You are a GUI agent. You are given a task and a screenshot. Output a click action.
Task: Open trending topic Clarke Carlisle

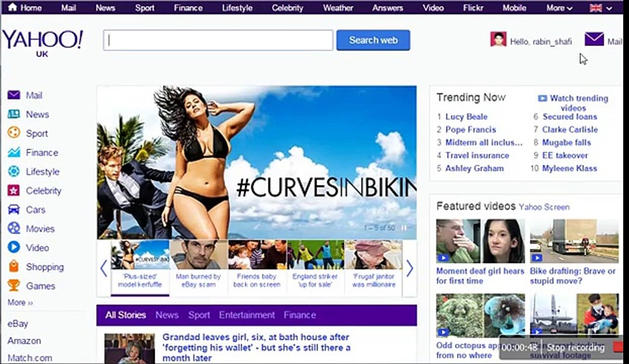570,129
